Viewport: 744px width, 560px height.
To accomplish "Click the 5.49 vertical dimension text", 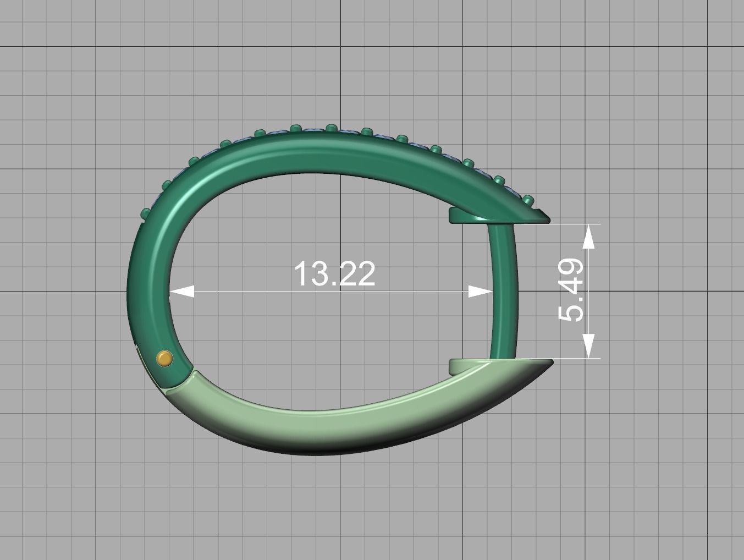I will coord(570,290).
